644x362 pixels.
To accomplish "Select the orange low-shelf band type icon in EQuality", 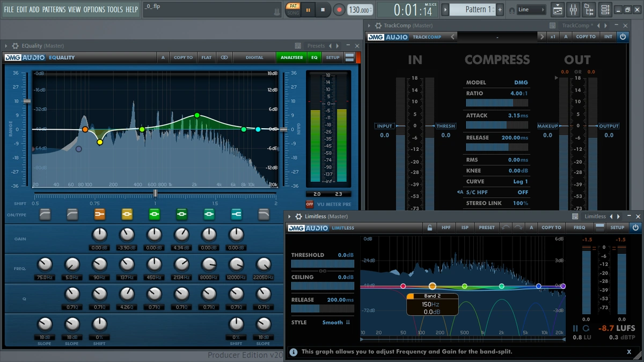I will pyautogui.click(x=99, y=215).
